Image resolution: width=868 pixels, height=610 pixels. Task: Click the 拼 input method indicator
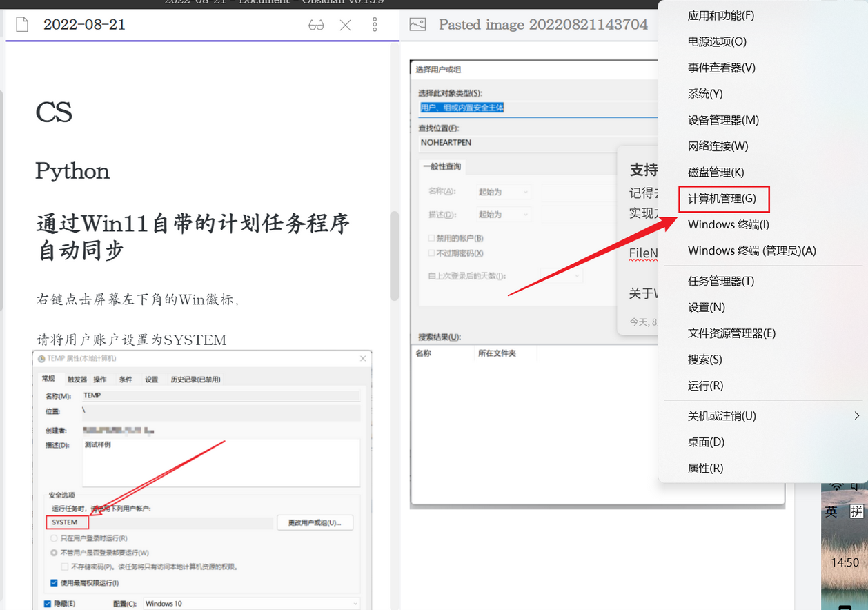click(x=856, y=511)
